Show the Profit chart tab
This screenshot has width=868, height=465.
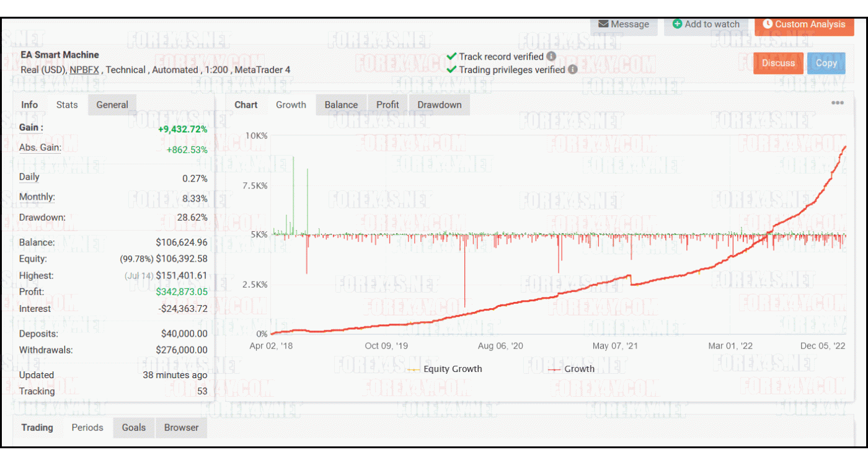(x=387, y=105)
